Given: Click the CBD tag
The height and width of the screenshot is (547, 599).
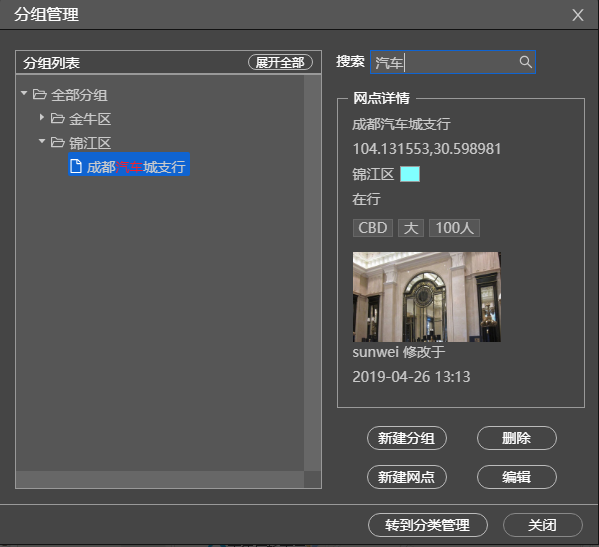Looking at the screenshot, I should pos(373,228).
